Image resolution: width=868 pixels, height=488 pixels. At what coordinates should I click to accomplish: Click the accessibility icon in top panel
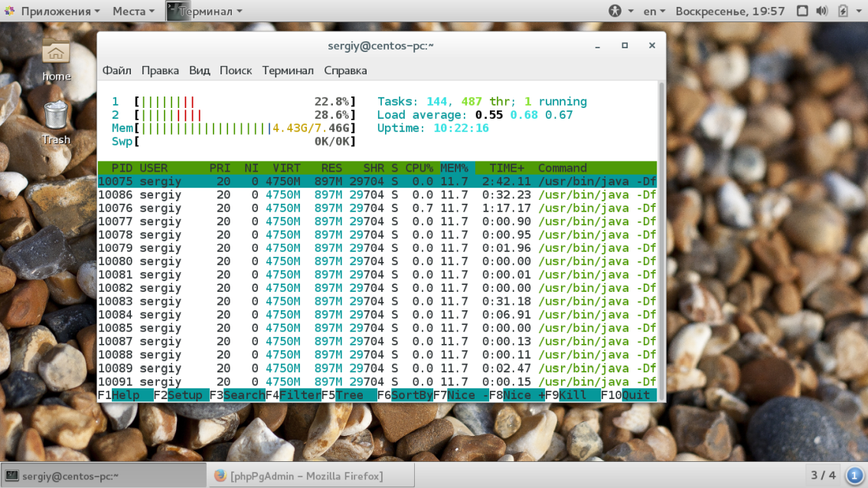pos(615,11)
